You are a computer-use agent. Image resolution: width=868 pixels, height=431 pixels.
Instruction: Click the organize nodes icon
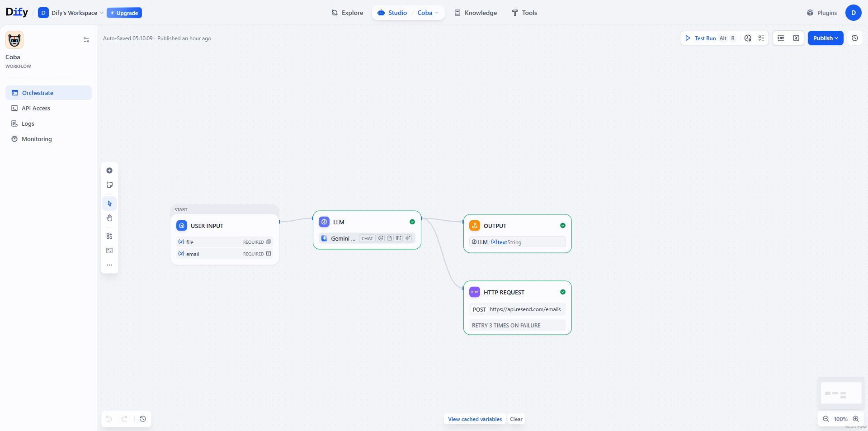109,236
